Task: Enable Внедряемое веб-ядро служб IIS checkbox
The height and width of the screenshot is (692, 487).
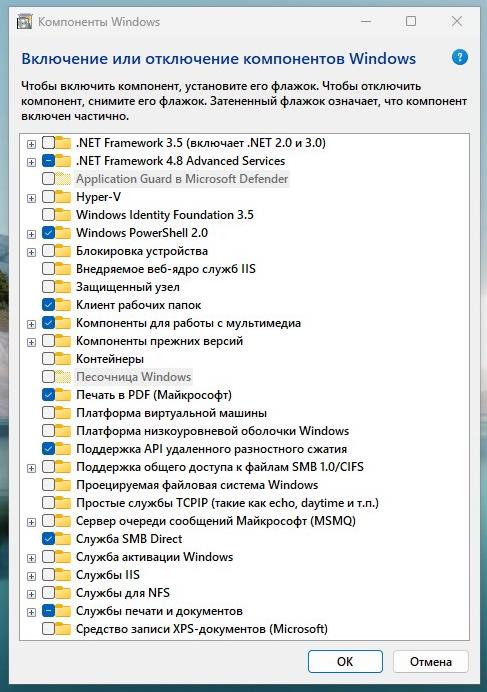Action: [49, 269]
